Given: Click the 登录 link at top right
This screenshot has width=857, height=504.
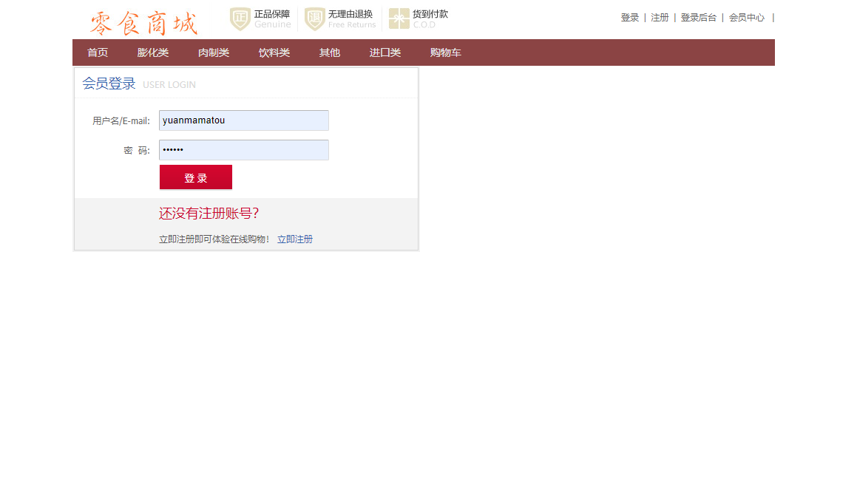Looking at the screenshot, I should tap(629, 17).
